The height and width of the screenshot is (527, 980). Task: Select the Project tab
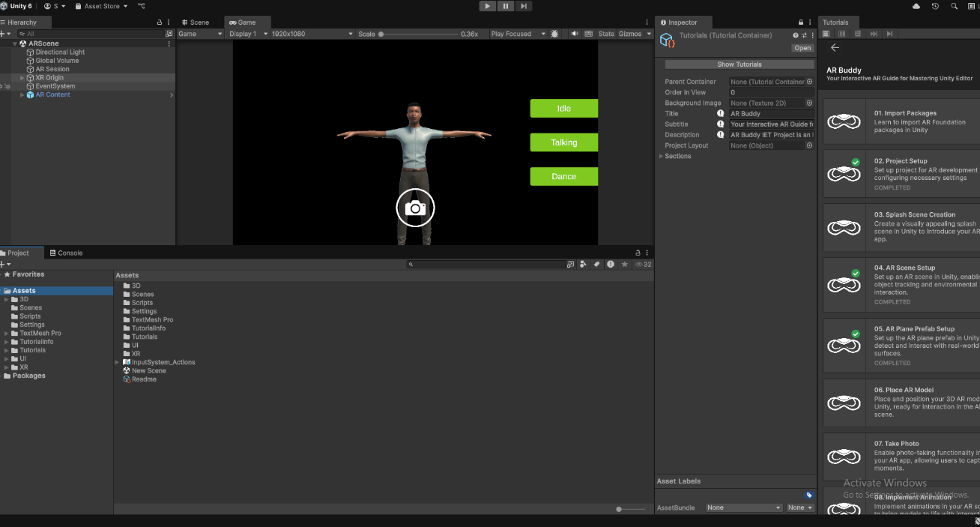click(x=19, y=253)
